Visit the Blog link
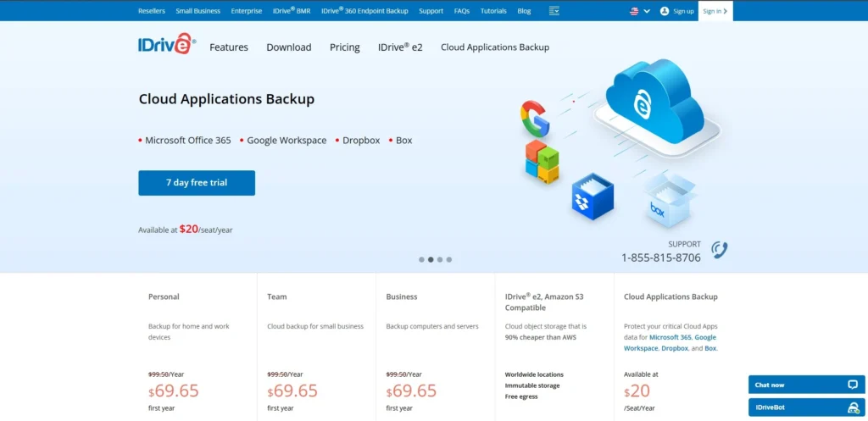This screenshot has width=868, height=421. coord(524,10)
